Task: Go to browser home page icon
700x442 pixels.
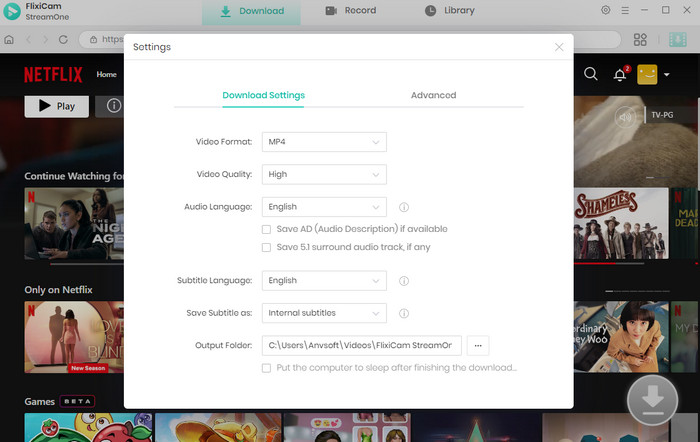Action: [9, 39]
